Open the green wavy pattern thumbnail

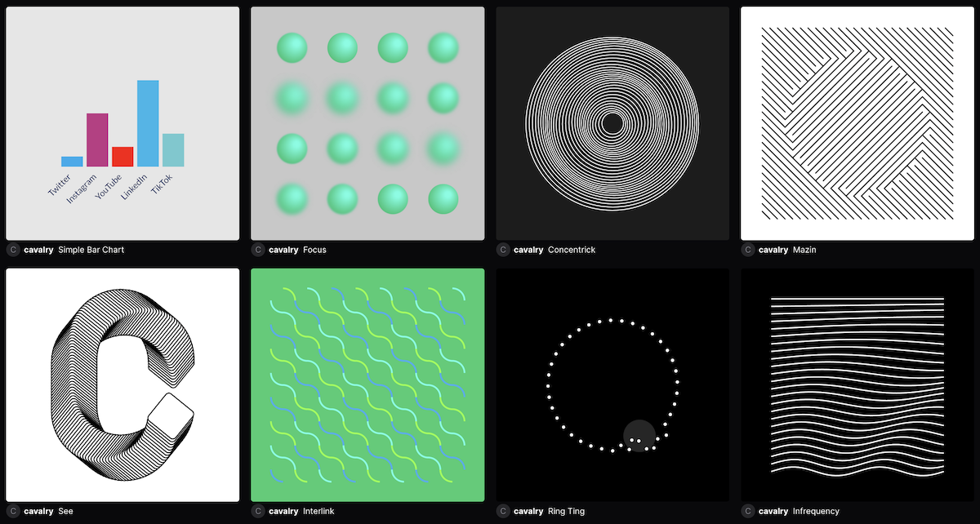[x=367, y=384]
